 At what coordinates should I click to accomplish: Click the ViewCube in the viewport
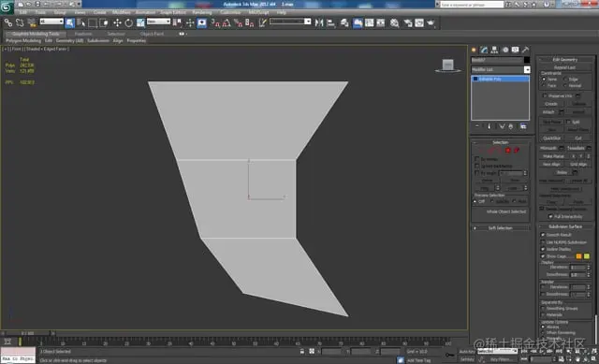click(448, 66)
